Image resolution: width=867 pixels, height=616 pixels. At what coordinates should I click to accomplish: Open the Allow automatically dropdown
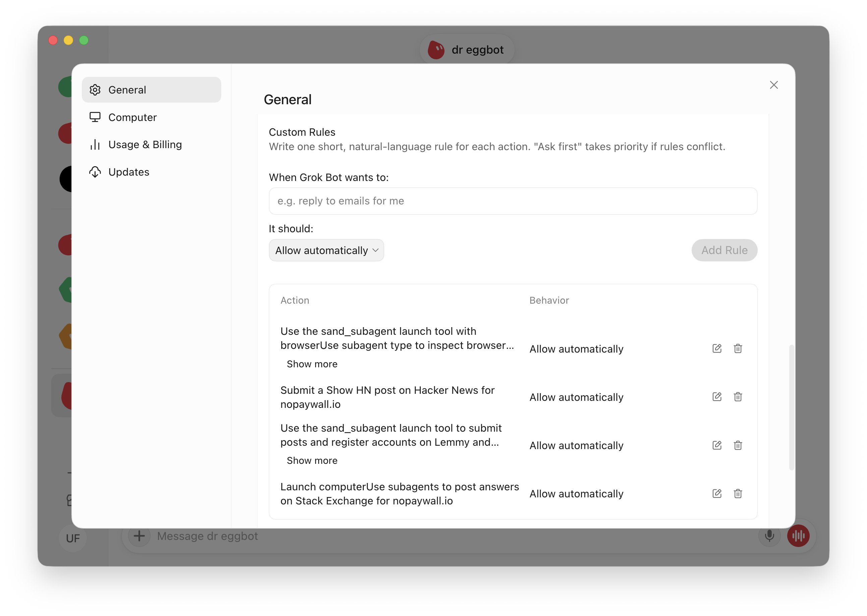pos(326,250)
